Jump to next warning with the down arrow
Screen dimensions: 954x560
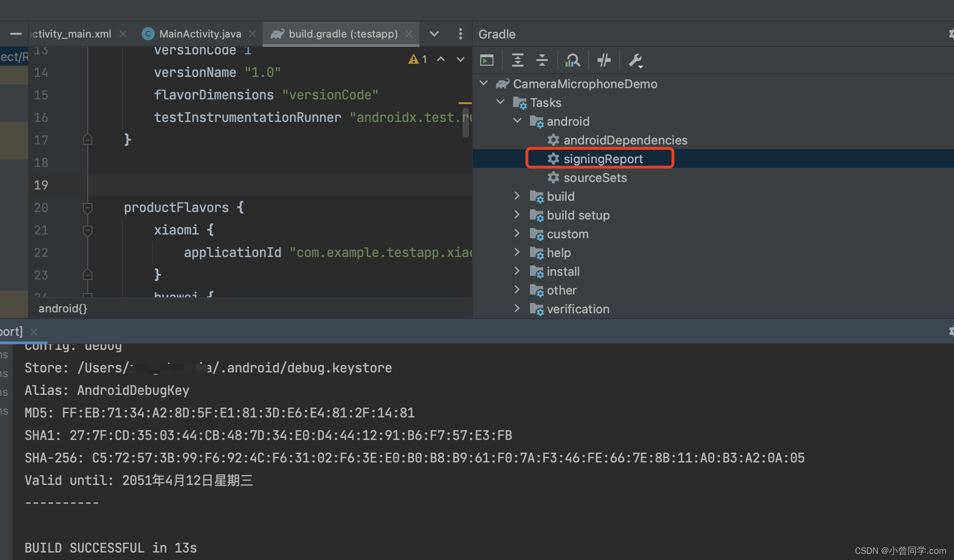[x=460, y=60]
